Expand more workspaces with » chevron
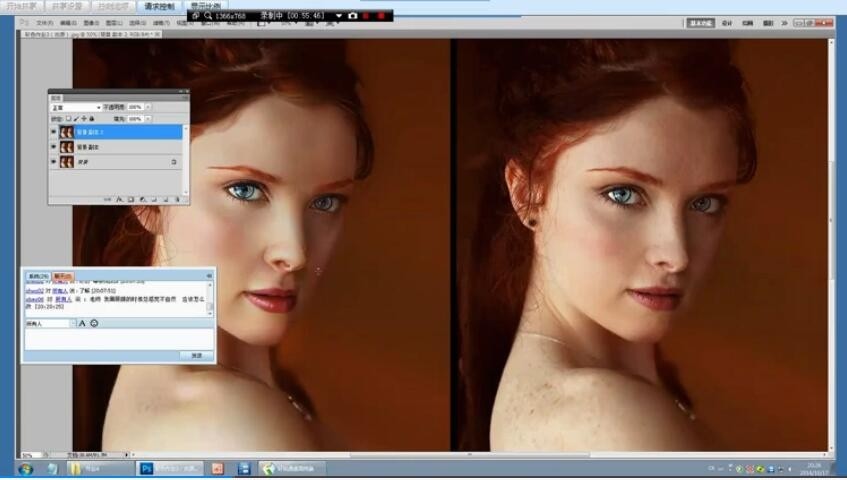Screen dimensions: 847x480 pyautogui.click(x=784, y=23)
